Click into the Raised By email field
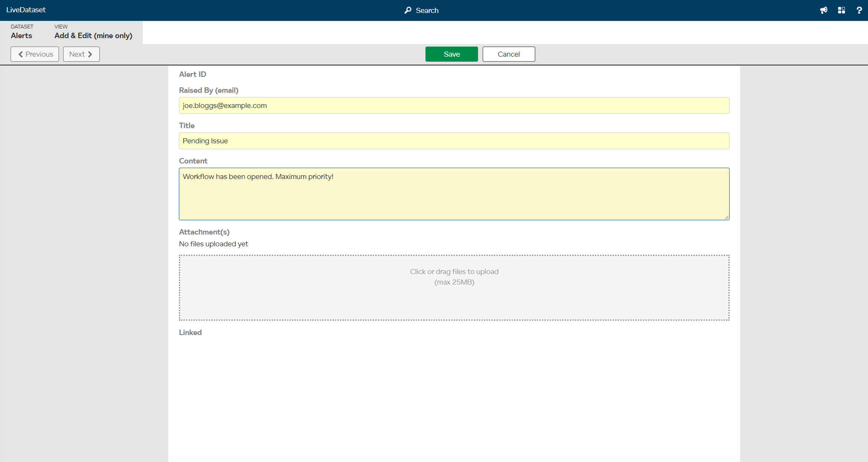 [x=454, y=106]
